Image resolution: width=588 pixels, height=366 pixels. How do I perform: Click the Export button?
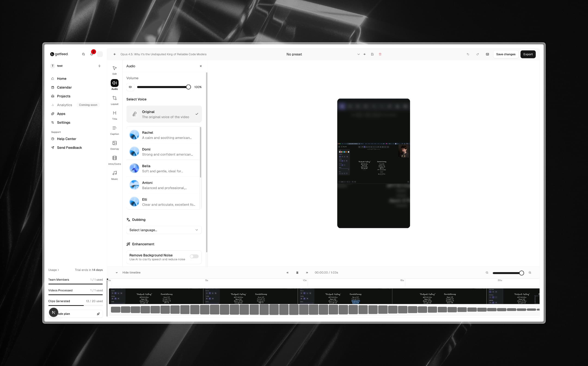tap(528, 54)
